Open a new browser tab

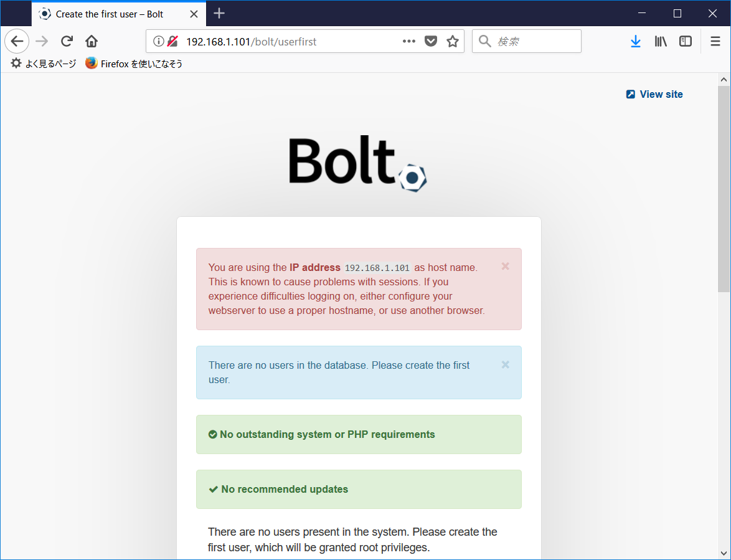pos(219,13)
